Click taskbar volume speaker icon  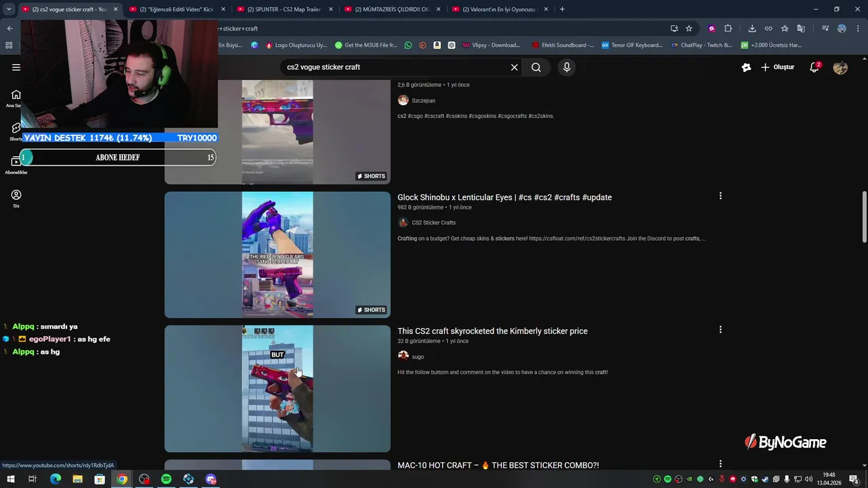point(808,479)
